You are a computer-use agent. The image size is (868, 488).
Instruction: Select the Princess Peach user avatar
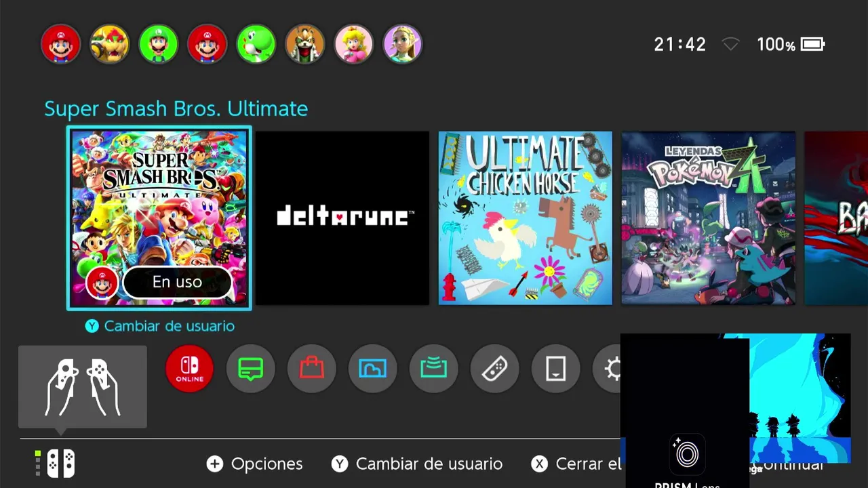click(x=354, y=45)
